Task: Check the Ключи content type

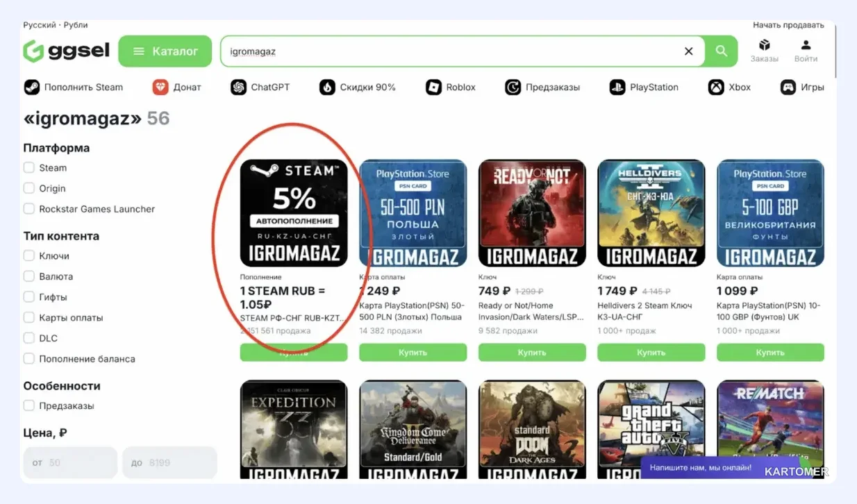Action: 29,255
